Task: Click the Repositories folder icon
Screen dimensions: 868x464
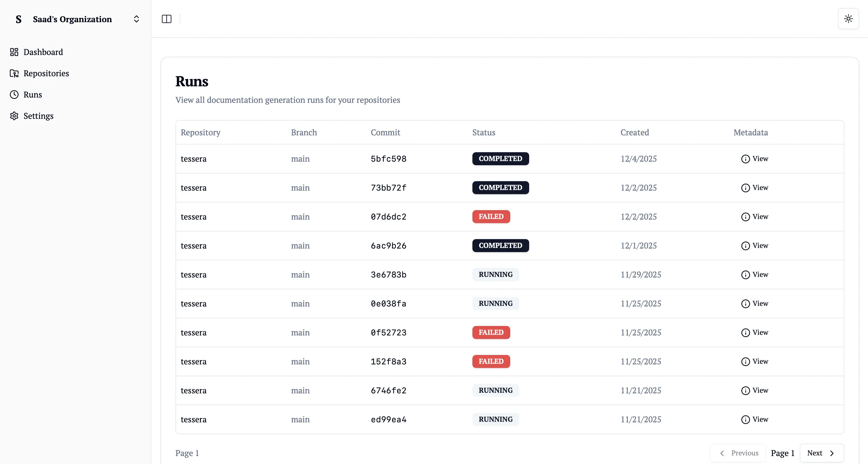Action: pyautogui.click(x=14, y=73)
